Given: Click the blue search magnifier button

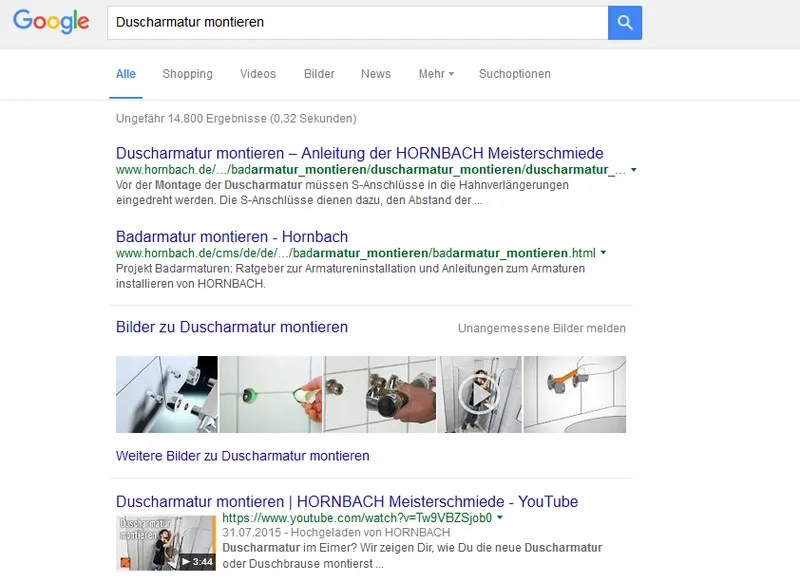Looking at the screenshot, I should pyautogui.click(x=625, y=22).
